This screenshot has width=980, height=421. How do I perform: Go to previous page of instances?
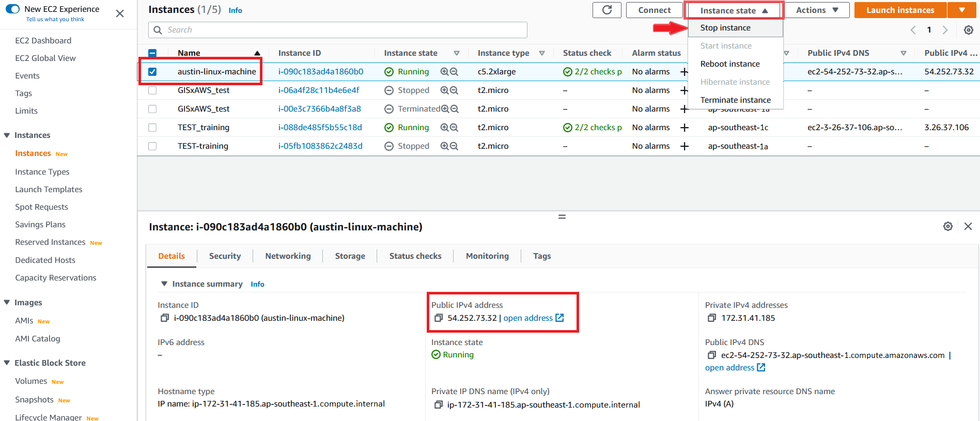point(913,30)
